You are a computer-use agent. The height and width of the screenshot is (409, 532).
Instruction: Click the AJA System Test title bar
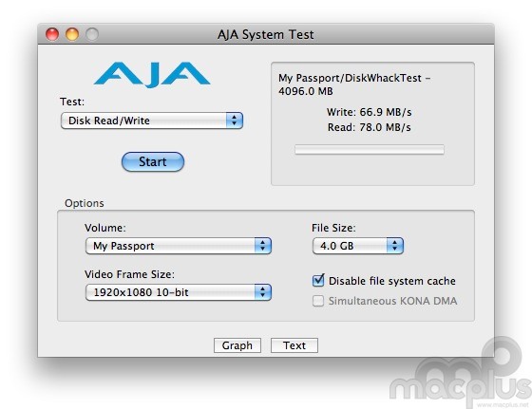click(x=266, y=34)
